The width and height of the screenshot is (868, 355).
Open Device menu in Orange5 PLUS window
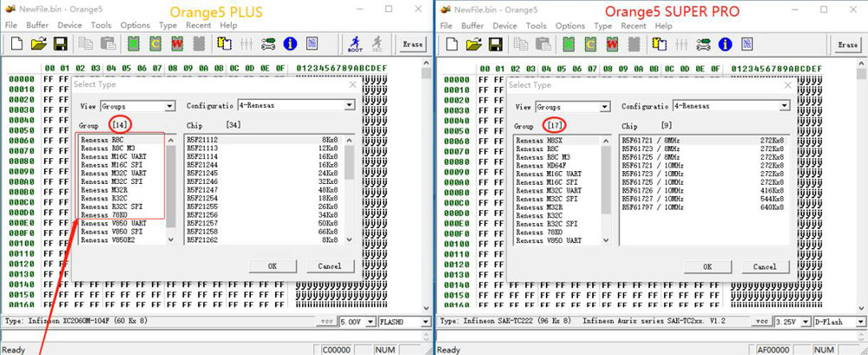coord(69,25)
